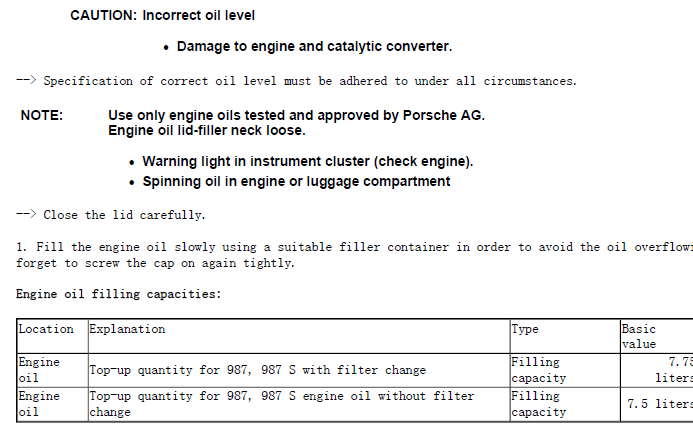Click the CAUTION: Incorrect oil level heading
The image size is (693, 424).
[x=162, y=15]
